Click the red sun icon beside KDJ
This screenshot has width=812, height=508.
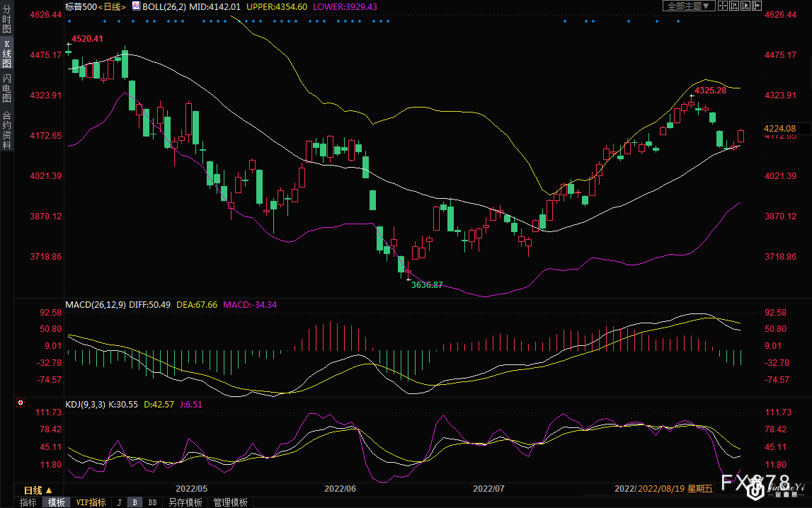[21, 403]
